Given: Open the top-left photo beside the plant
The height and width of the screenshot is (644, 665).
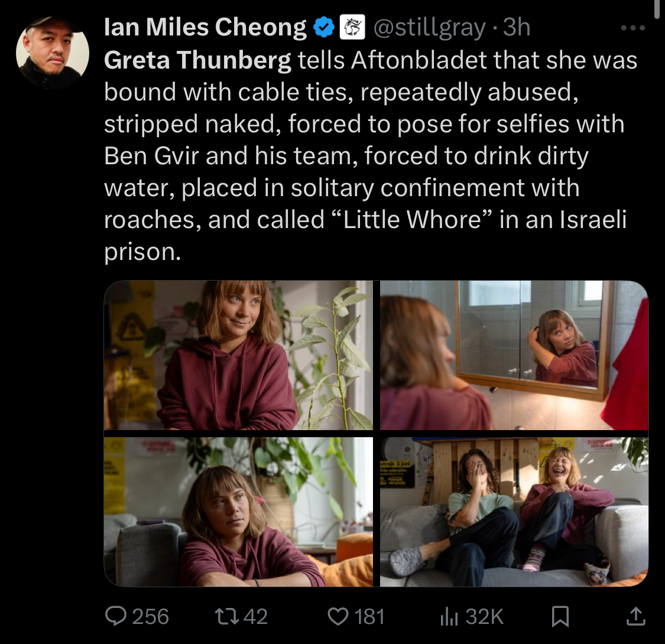Looking at the screenshot, I should coord(238,355).
